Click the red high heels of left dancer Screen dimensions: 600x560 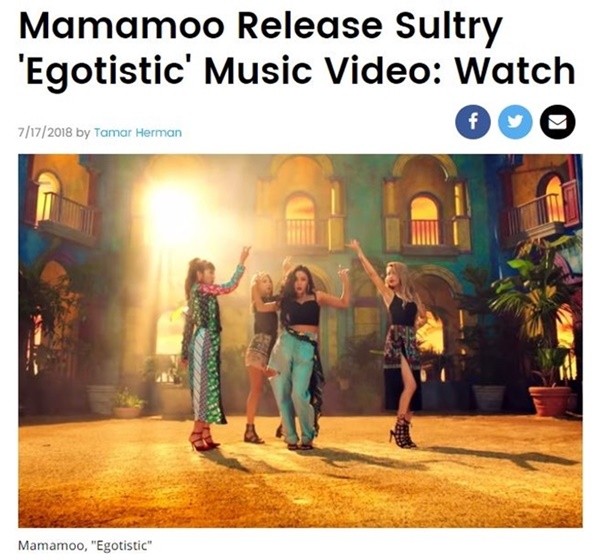coord(205,438)
